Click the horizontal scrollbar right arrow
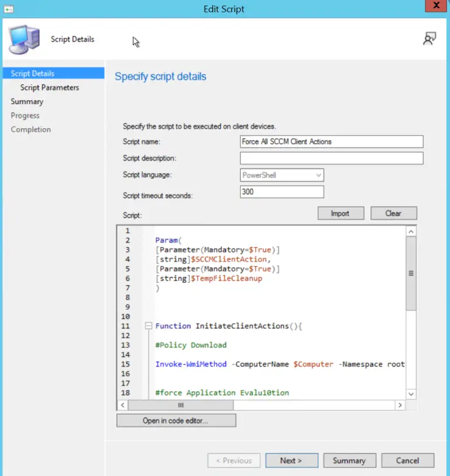The image size is (450, 476). [400, 405]
